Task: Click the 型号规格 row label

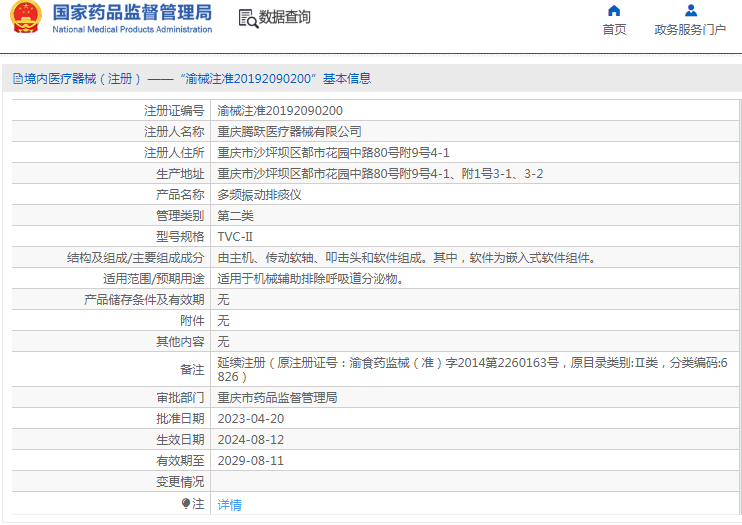Action: (x=180, y=237)
